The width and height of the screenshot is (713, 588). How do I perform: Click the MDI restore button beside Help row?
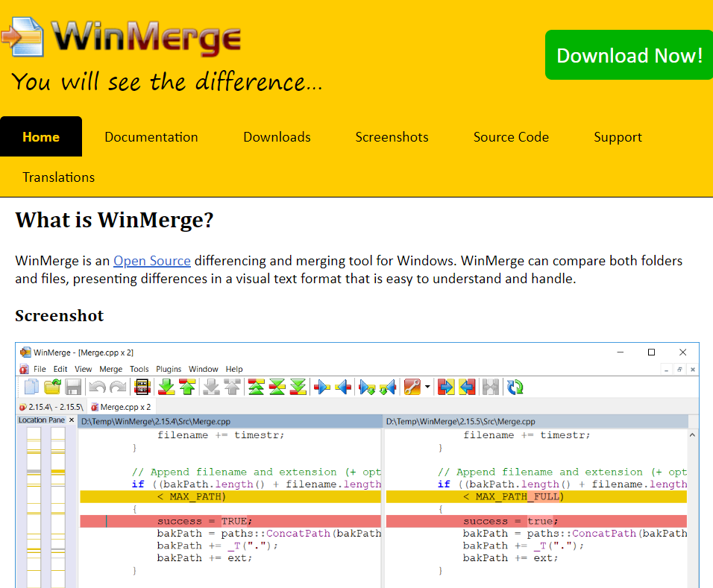click(x=679, y=370)
